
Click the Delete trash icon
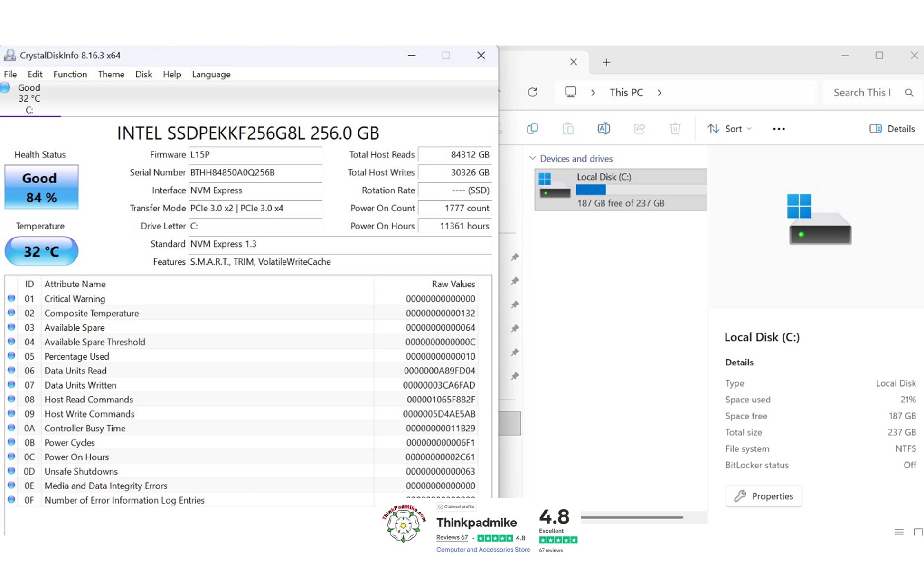pos(675,129)
